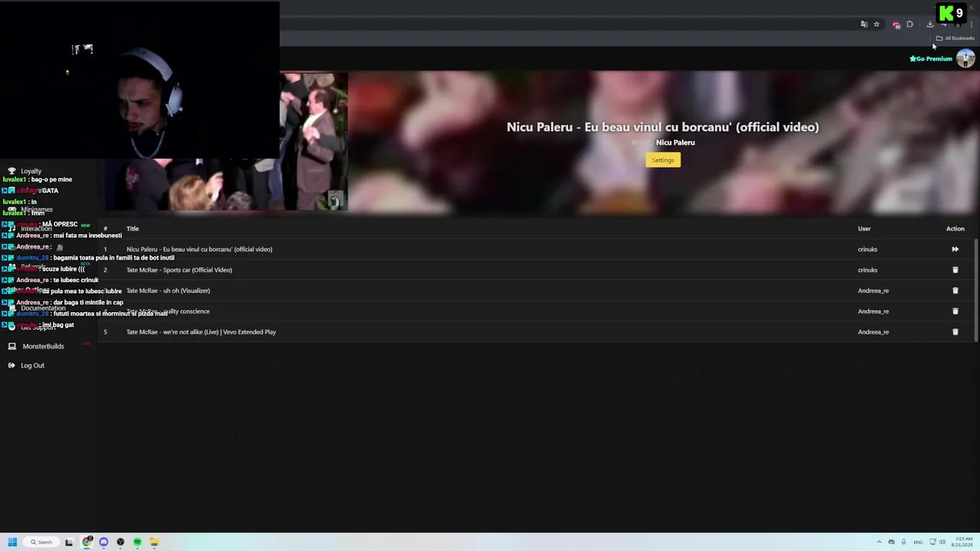The image size is (980, 551).
Task: Click user crinuks on Sports car row
Action: pos(867,270)
